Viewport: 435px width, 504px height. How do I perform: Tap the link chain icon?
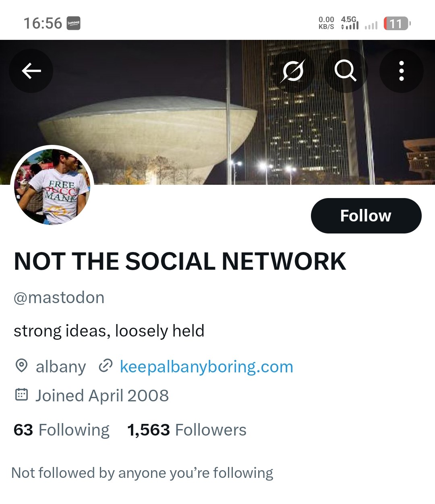106,366
